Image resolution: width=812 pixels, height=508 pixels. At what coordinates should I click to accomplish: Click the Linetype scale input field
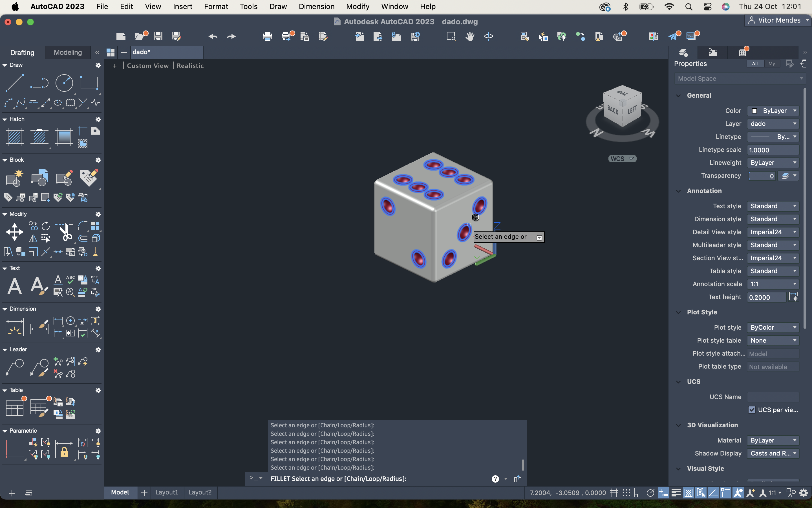[773, 150]
